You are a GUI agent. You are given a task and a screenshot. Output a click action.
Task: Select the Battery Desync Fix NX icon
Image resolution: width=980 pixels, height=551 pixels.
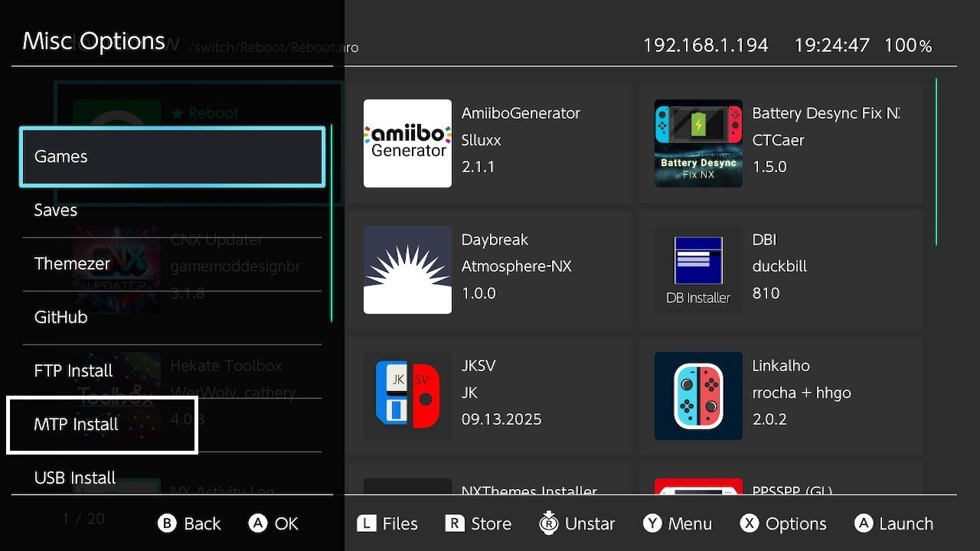698,143
